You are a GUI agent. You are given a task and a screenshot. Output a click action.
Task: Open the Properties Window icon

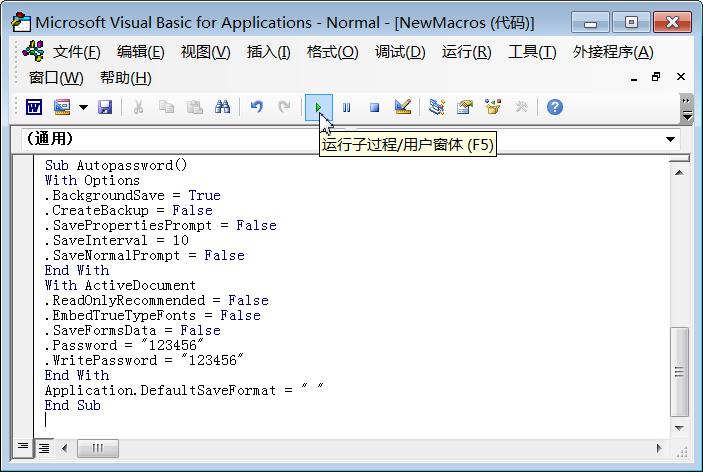tap(464, 107)
